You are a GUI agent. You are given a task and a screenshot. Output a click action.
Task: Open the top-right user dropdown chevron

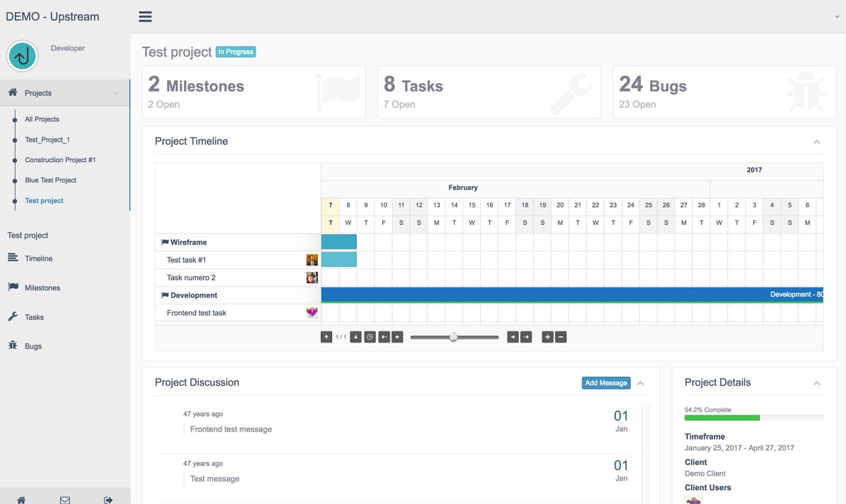[837, 16]
